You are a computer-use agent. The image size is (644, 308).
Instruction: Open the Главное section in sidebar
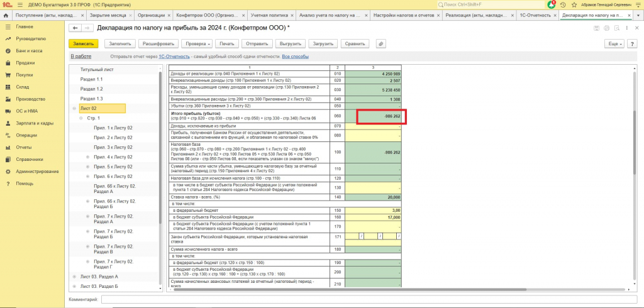click(25, 26)
